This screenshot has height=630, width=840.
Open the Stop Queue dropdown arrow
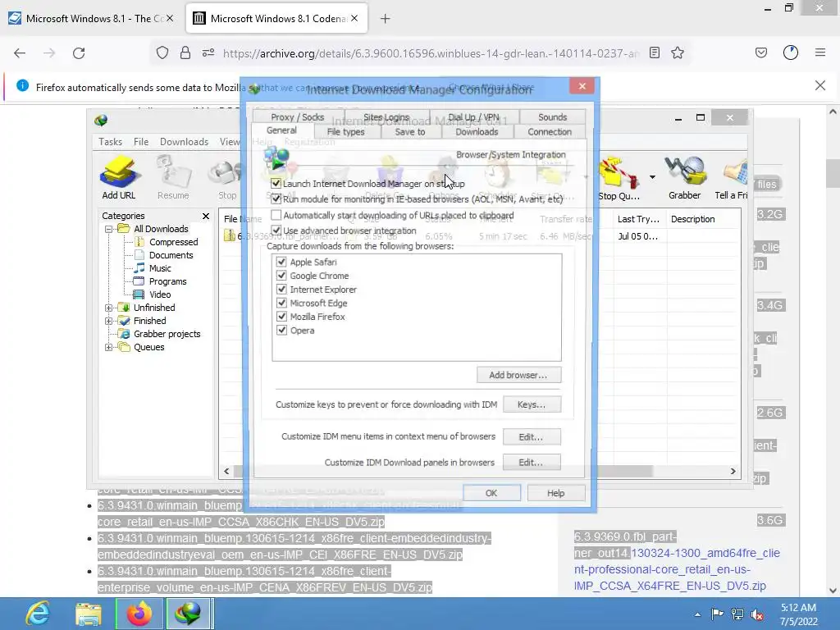click(x=652, y=177)
